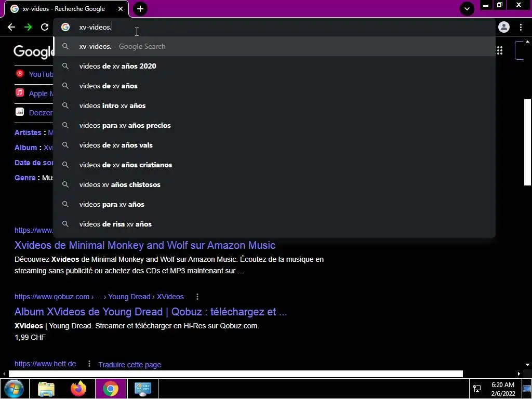
Task: Open 'Xvideos de Minimal Monkey and Wolf' result
Action: (145, 245)
